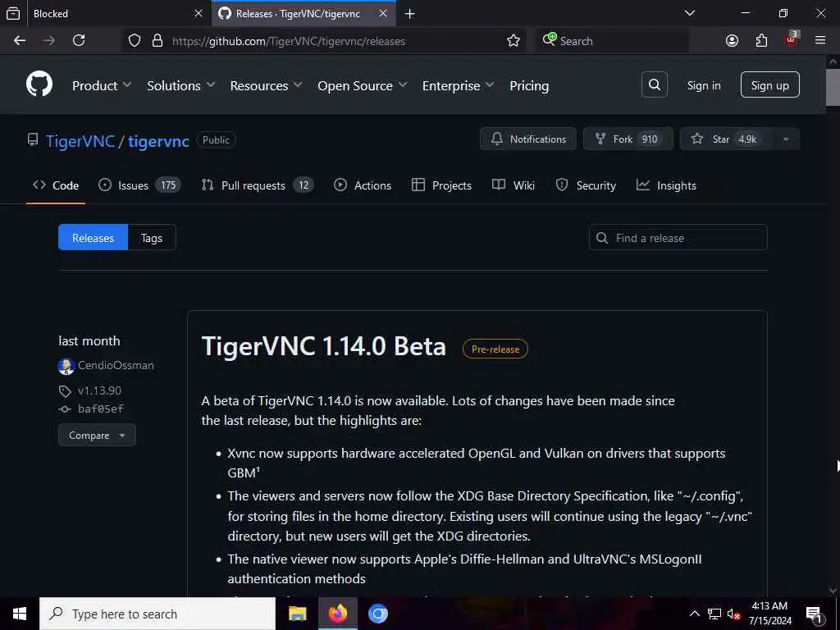Screen dimensions: 840x630
Task: Open the Firefox View icon at tab bar start
Action: pyautogui.click(x=13, y=13)
